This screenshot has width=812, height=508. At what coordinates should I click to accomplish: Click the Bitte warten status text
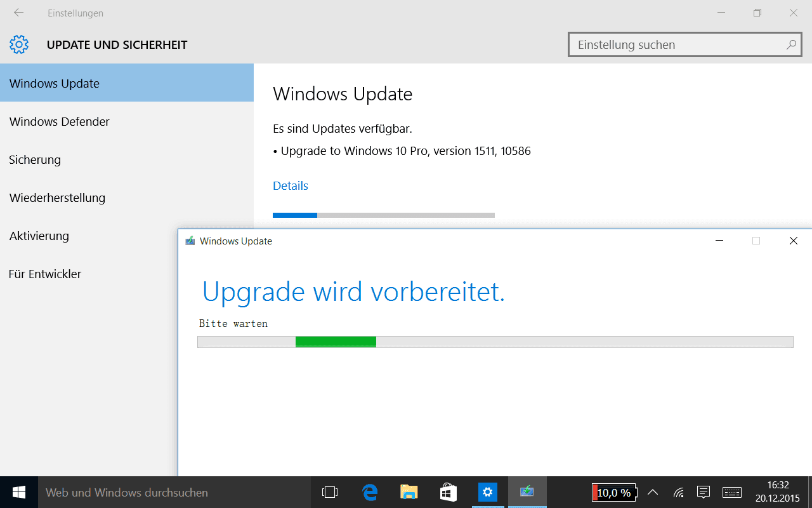[x=233, y=324]
